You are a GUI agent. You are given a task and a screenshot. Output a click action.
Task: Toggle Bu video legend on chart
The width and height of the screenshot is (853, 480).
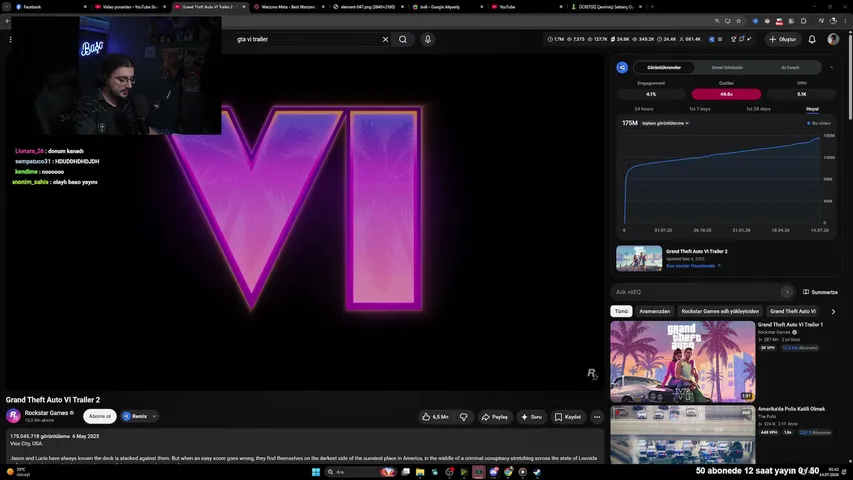(819, 123)
